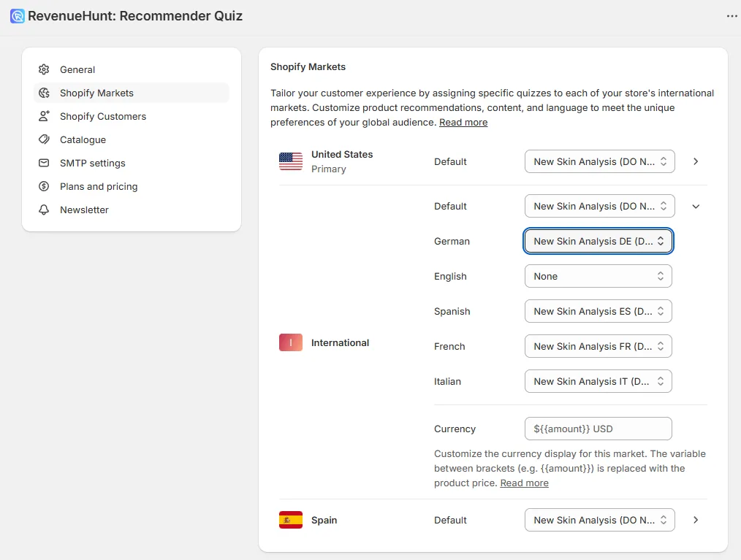Click the German language label
This screenshot has height=560, width=741.
point(452,241)
